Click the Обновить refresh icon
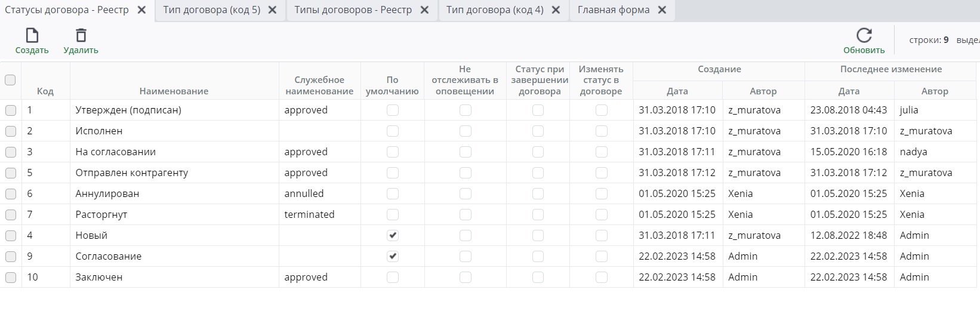980x311 pixels. [864, 35]
